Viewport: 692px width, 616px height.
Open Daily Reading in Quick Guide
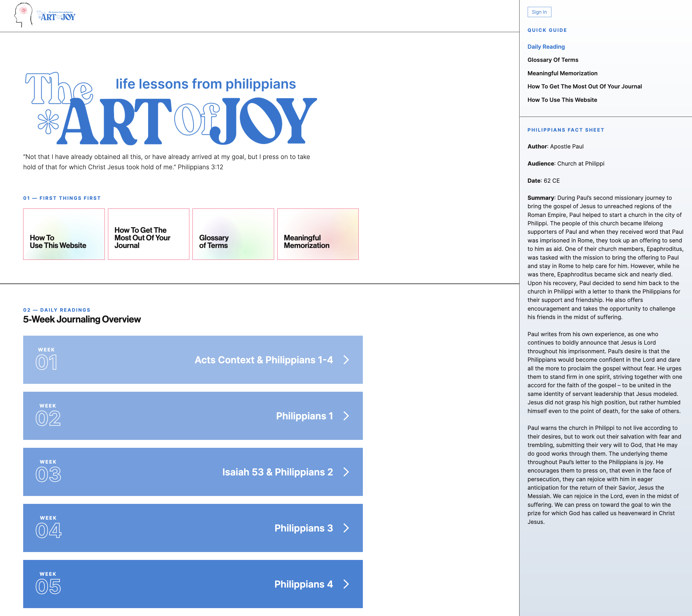pyautogui.click(x=546, y=47)
